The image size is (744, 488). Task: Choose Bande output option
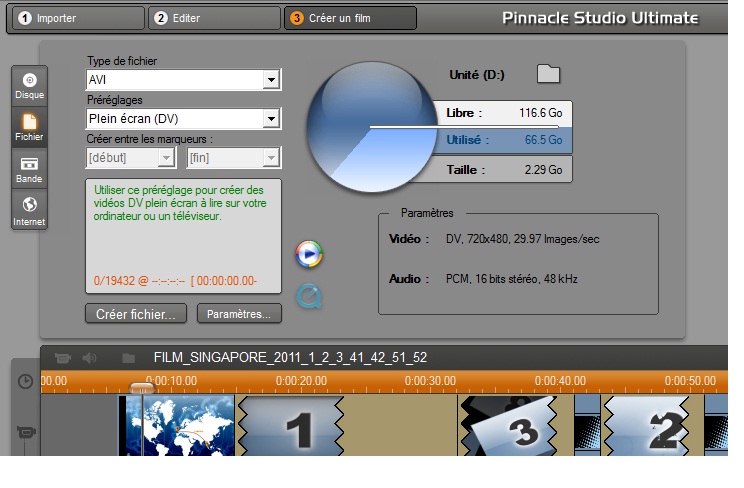click(x=29, y=169)
